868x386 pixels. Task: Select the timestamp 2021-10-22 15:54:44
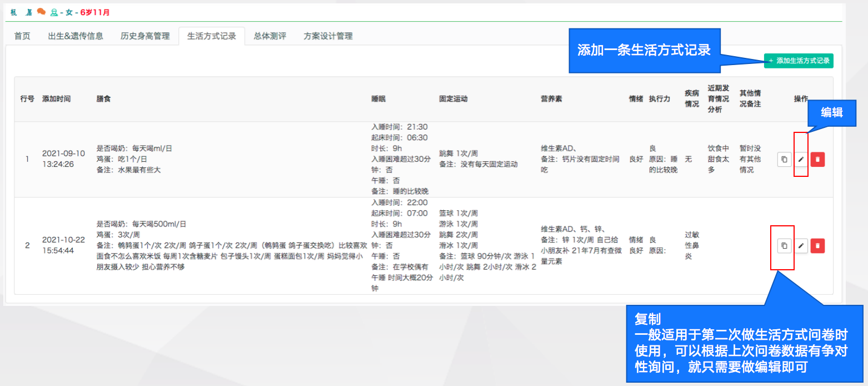pyautogui.click(x=63, y=245)
